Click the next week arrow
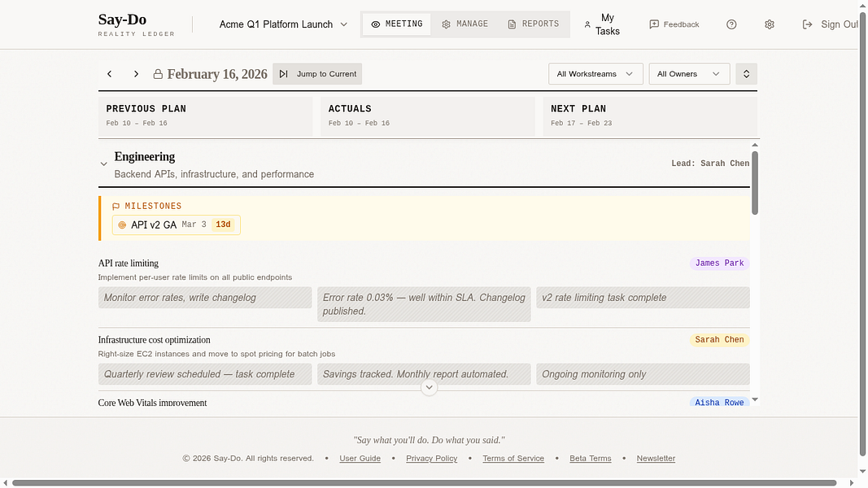The width and height of the screenshot is (868, 488). click(x=136, y=73)
